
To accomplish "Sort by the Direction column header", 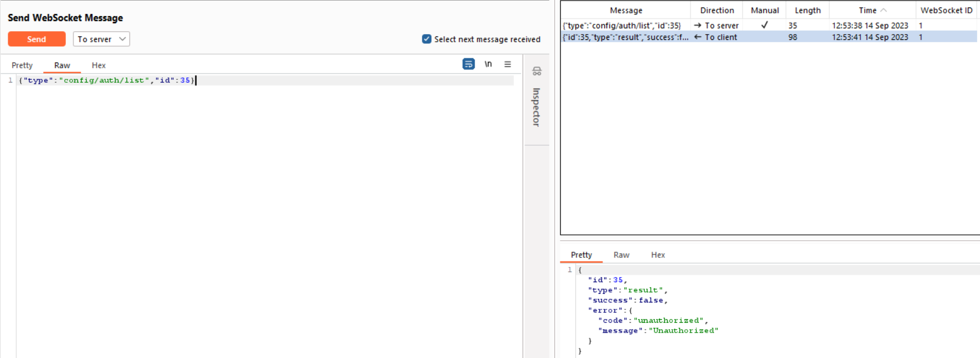I will pyautogui.click(x=716, y=10).
